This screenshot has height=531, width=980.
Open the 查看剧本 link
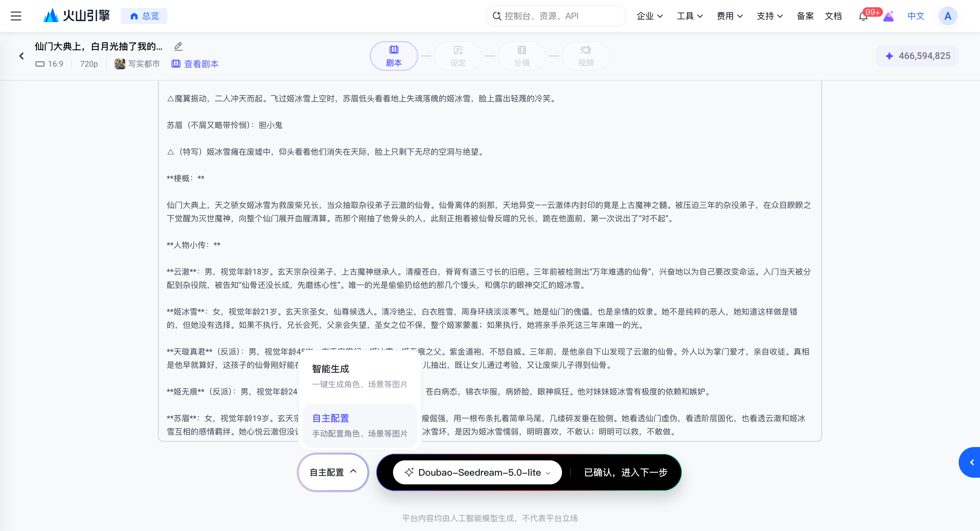pos(195,64)
